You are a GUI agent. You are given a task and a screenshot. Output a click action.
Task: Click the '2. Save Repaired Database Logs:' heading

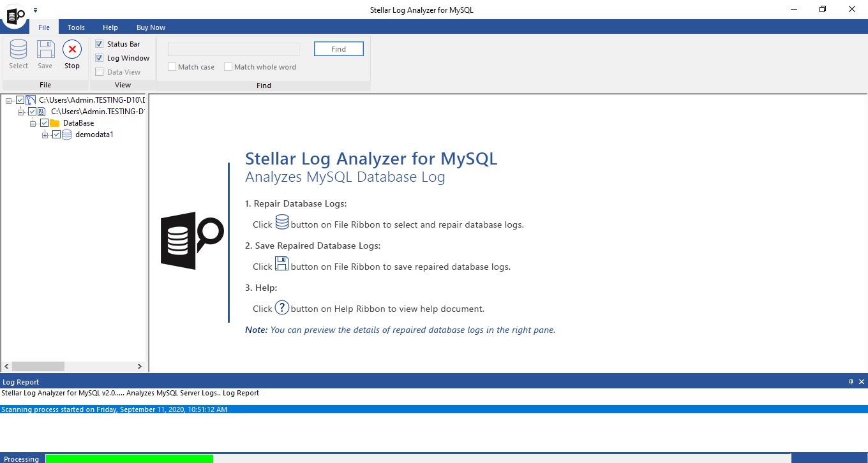[313, 246]
